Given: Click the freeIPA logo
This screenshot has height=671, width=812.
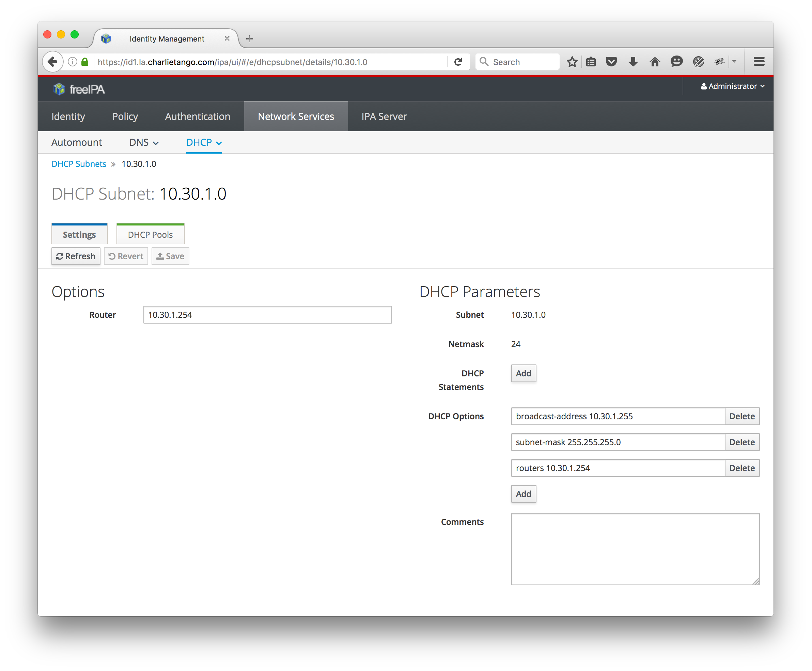Looking at the screenshot, I should click(79, 89).
